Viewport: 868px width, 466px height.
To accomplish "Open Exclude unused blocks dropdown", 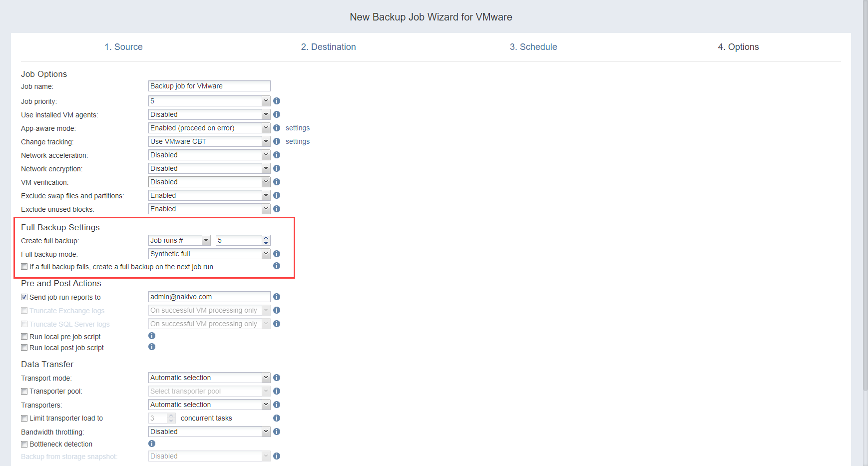I will coord(209,209).
